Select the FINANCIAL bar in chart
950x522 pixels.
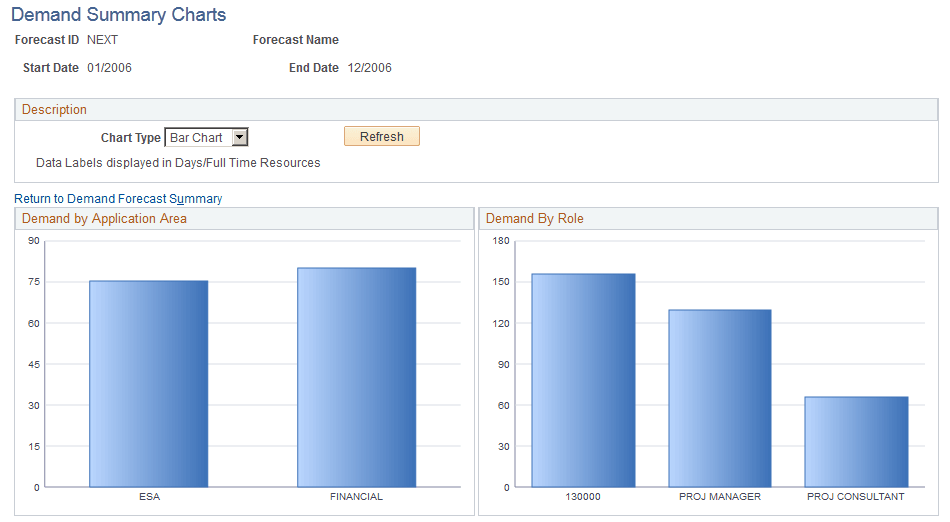356,377
